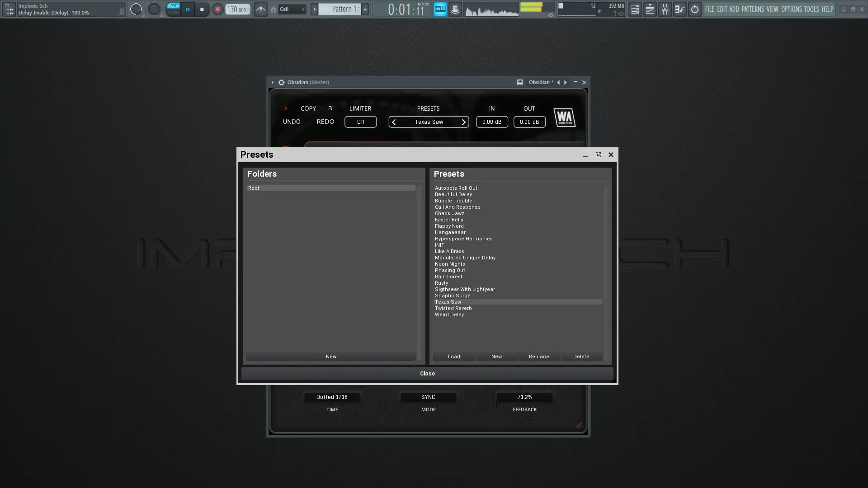Click the WA Production logo
The width and height of the screenshot is (868, 488).
tap(564, 117)
